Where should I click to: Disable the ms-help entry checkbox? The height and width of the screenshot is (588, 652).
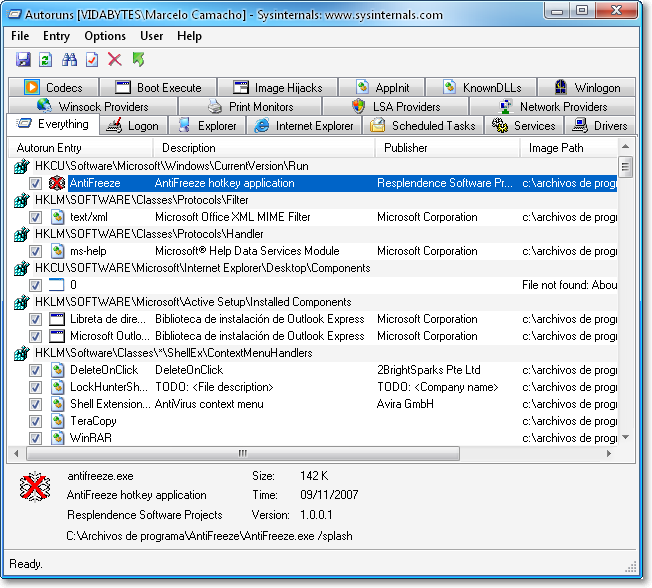tap(35, 251)
